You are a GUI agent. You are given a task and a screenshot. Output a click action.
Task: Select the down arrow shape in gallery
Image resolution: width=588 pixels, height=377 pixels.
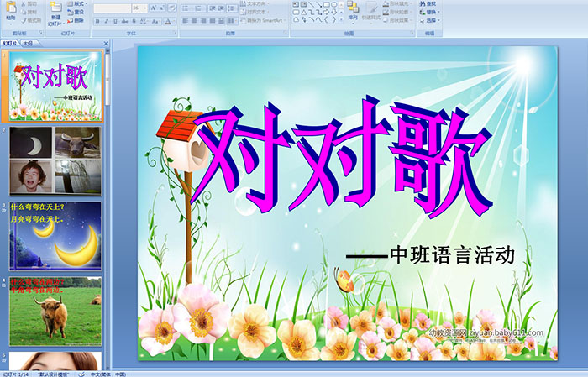334,12
